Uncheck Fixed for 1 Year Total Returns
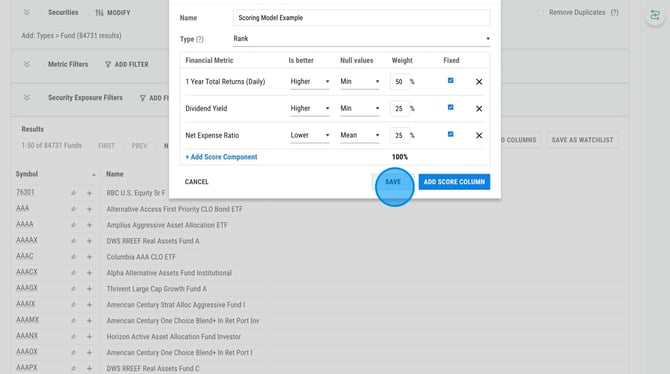The image size is (670, 374). [x=450, y=80]
